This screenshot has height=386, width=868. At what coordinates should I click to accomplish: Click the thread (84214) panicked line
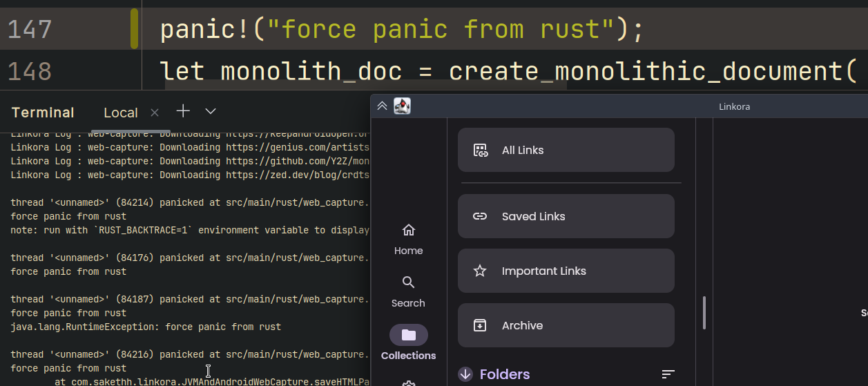pos(190,202)
